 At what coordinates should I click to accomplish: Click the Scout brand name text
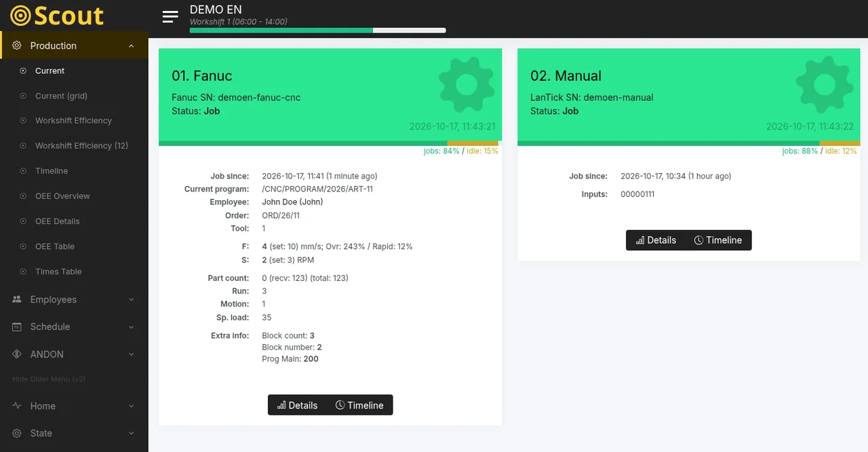[x=68, y=15]
